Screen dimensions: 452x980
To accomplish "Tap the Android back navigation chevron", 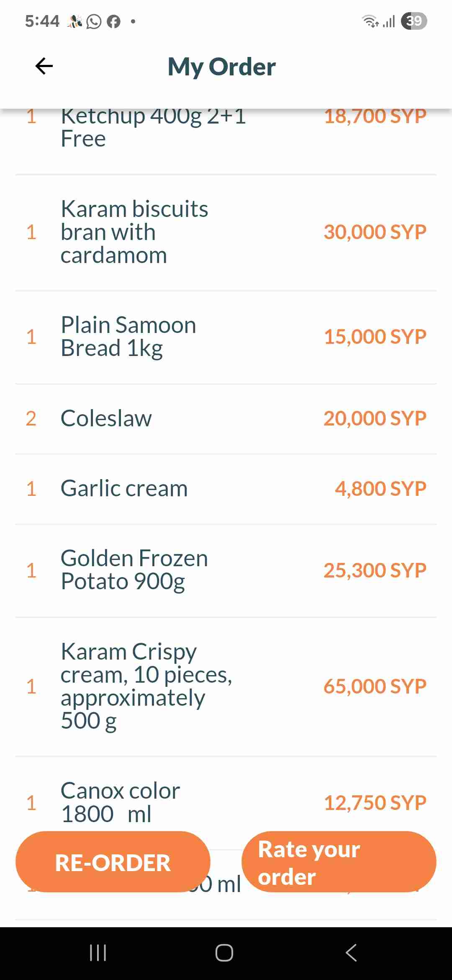I will click(352, 953).
